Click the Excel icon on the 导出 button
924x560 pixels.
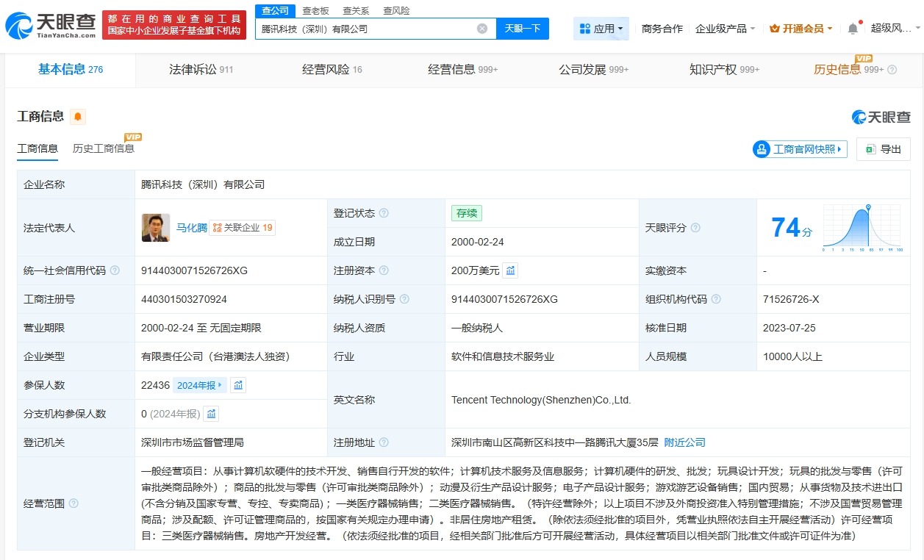click(870, 148)
